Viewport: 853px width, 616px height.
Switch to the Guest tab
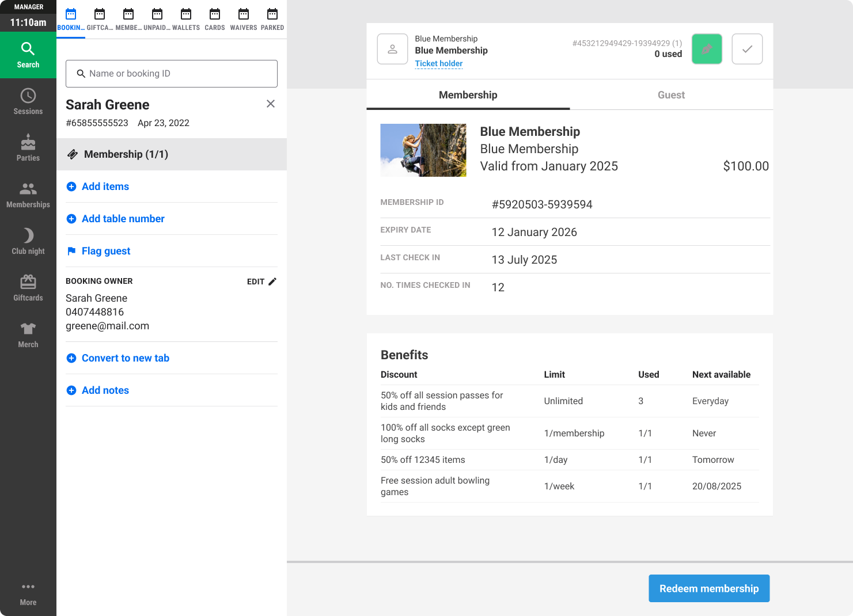tap(671, 95)
